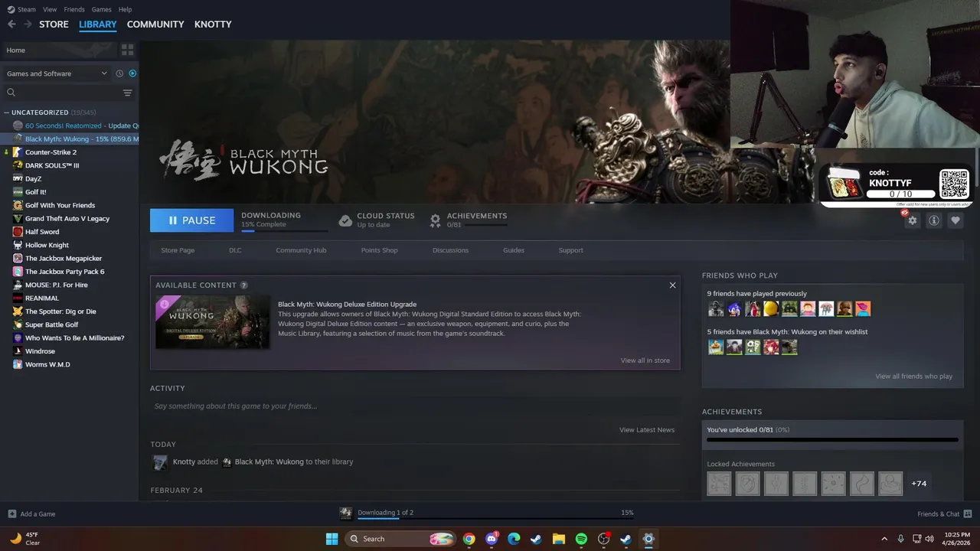
Task: Go forward with the right arrow
Action: point(28,24)
